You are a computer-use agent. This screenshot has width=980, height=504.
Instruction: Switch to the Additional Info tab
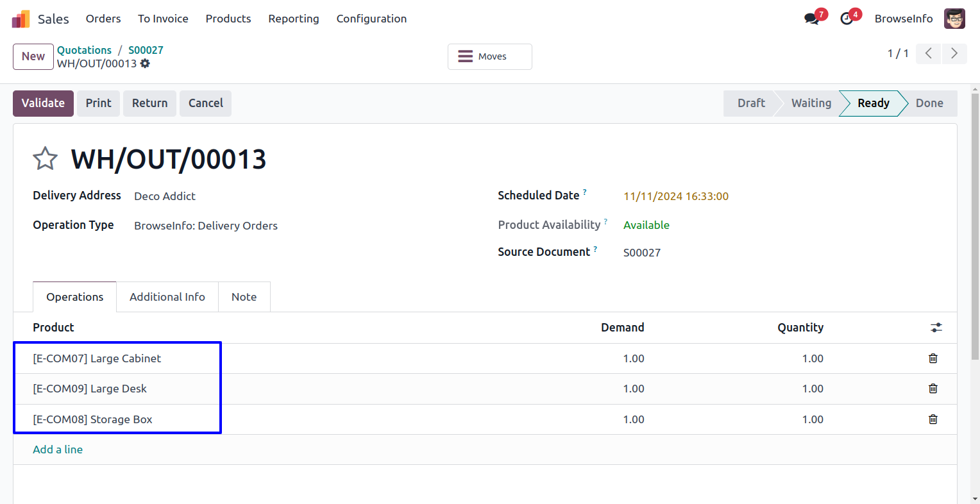point(167,297)
